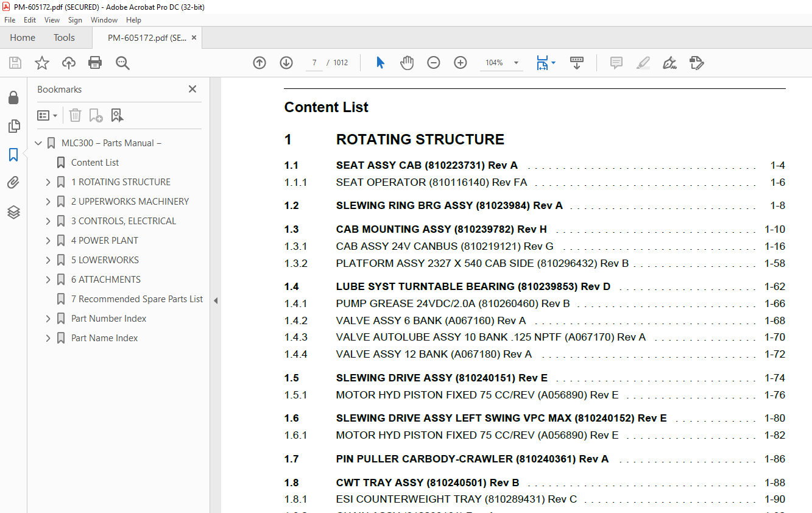Expand the 3 CONTROLS, ELECTRICAL bookmark
Image resolution: width=812 pixels, height=513 pixels.
48,221
